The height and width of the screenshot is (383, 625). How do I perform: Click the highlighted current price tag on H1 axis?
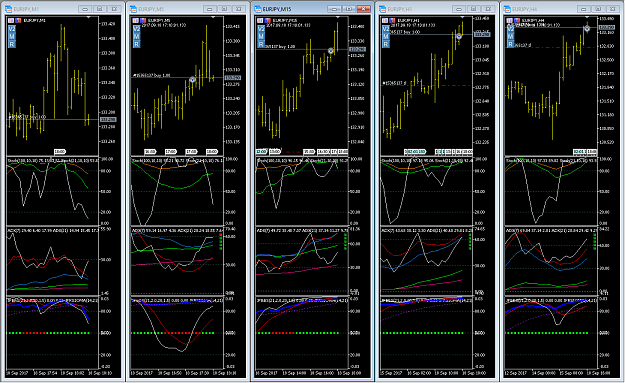[x=482, y=34]
